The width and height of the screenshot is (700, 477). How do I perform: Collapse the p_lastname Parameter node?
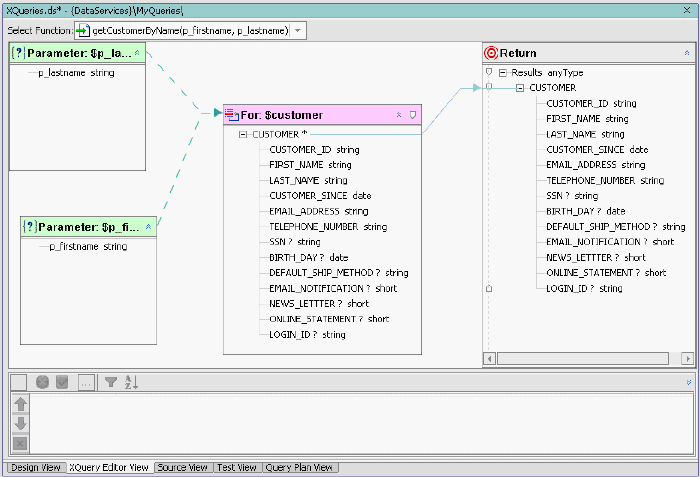(x=137, y=53)
